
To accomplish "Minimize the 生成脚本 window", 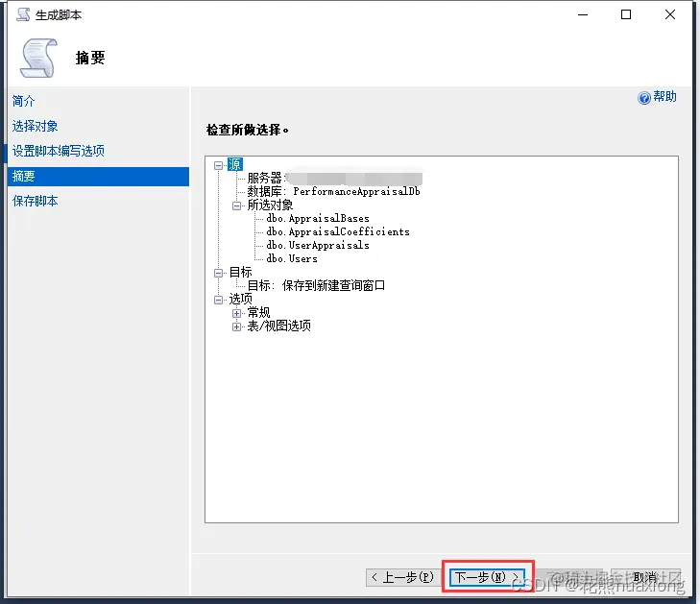I will [583, 14].
